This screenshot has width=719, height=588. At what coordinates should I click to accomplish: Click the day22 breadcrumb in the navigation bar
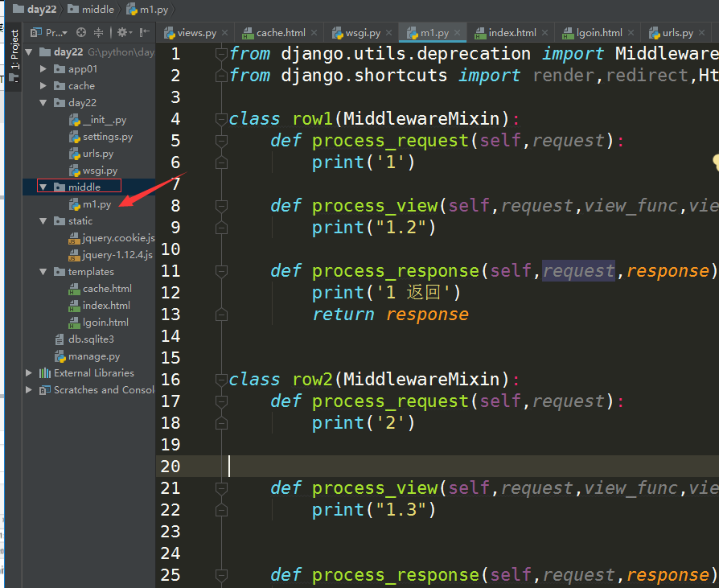35,9
